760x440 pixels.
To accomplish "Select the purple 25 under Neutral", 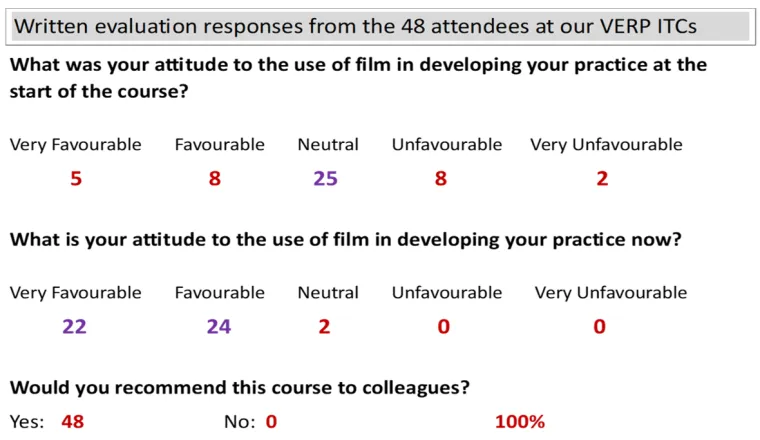I will pyautogui.click(x=325, y=179).
